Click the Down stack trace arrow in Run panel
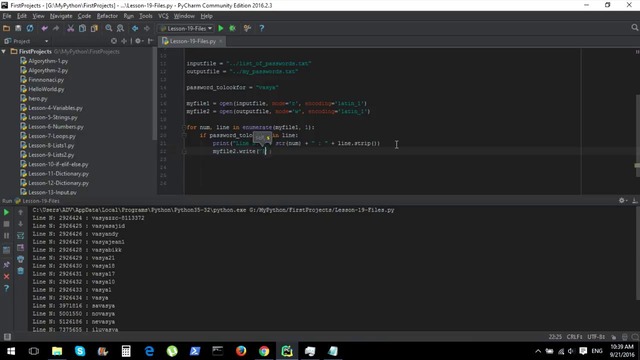Screen dimensions: 640x360 pyautogui.click(x=20, y=224)
